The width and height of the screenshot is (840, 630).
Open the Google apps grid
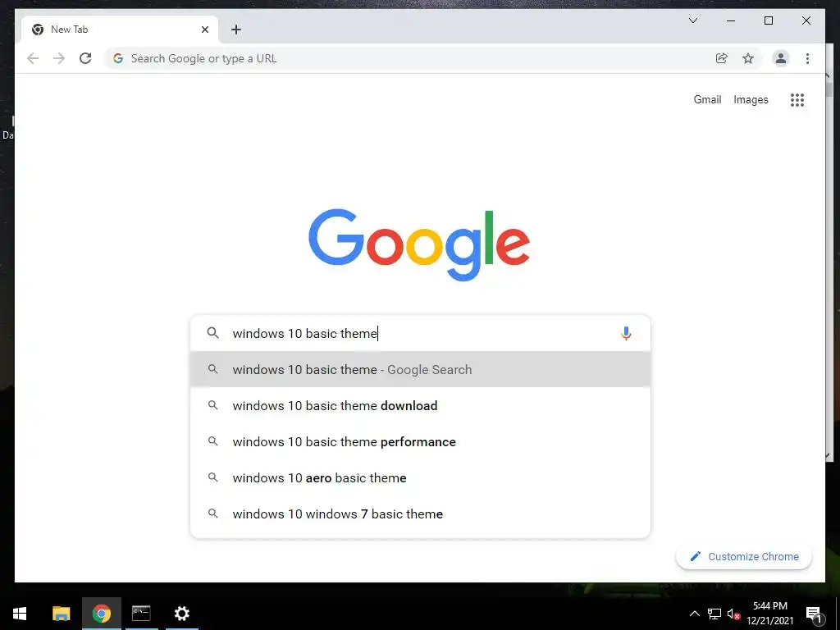point(797,99)
